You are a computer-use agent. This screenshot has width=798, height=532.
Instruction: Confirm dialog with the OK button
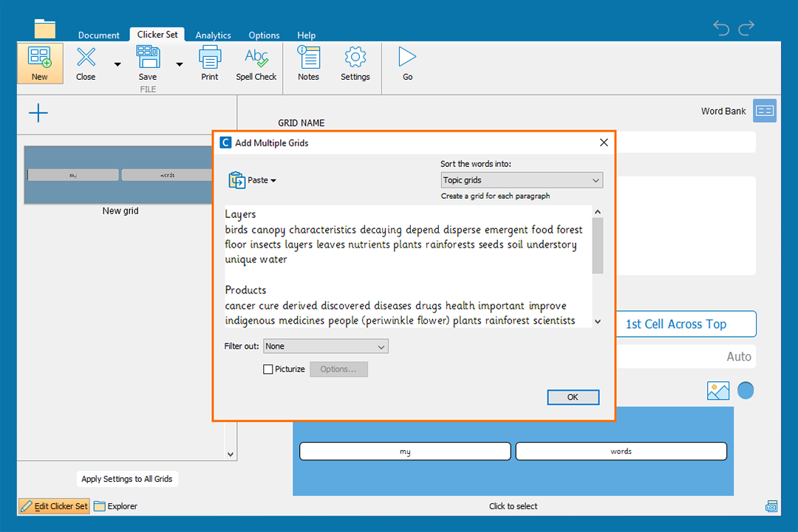573,398
